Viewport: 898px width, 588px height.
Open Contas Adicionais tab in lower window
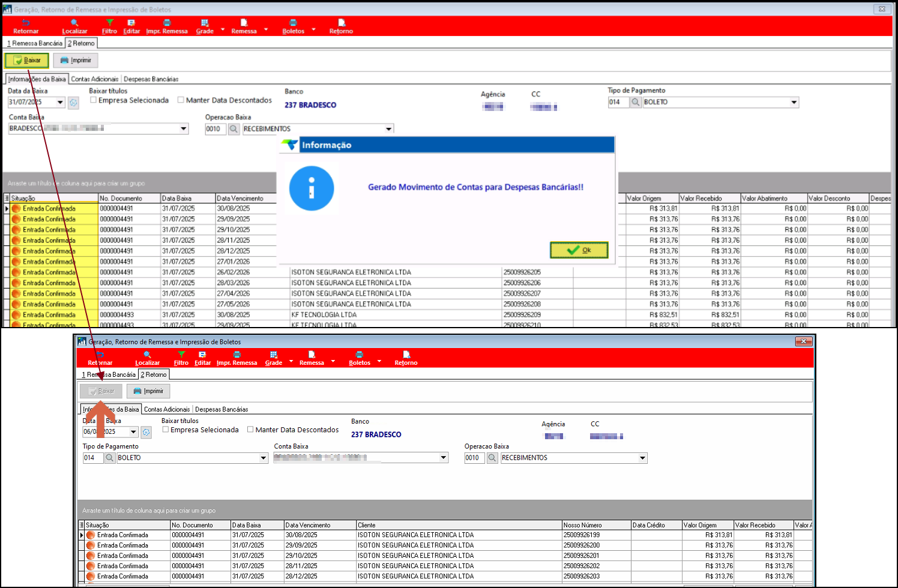[x=167, y=409]
